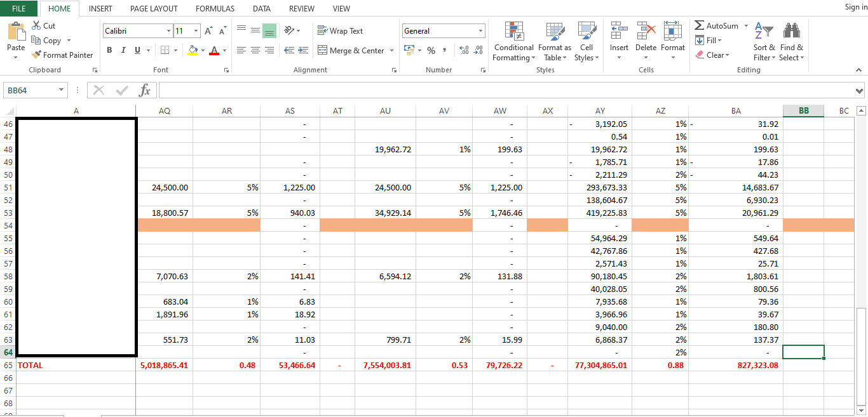Switch to VIEW tab
The width and height of the screenshot is (868, 417).
click(341, 8)
